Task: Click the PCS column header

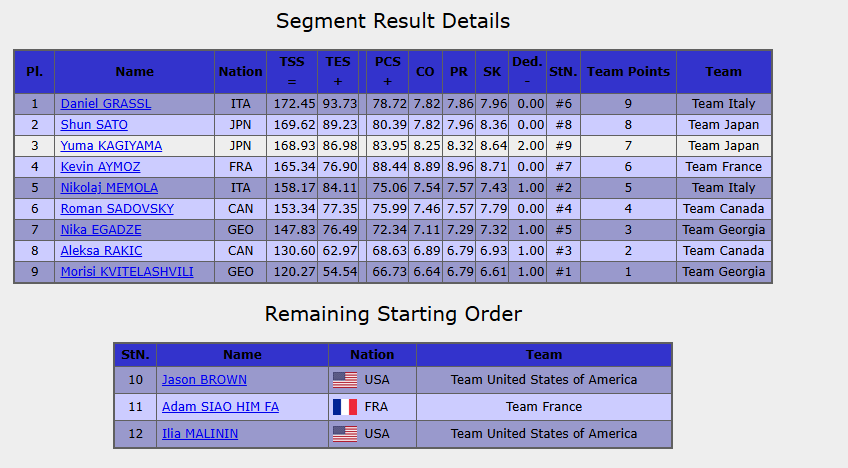Action: (x=388, y=71)
